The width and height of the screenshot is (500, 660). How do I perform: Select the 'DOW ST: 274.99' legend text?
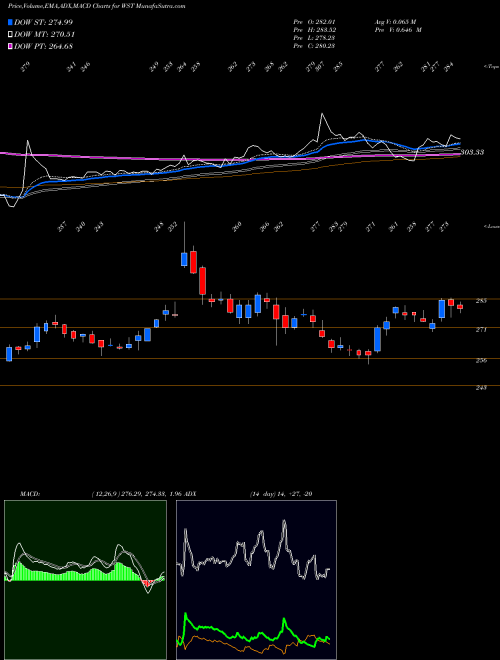coord(44,22)
